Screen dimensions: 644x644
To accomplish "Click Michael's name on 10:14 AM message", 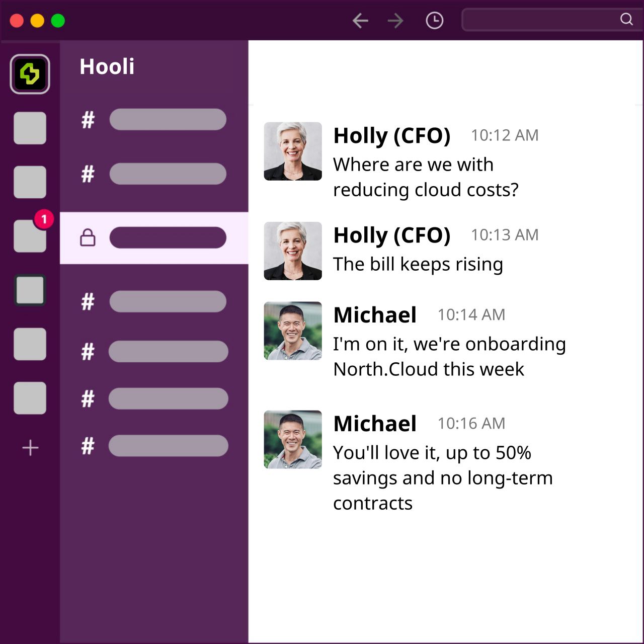I will coord(375,315).
